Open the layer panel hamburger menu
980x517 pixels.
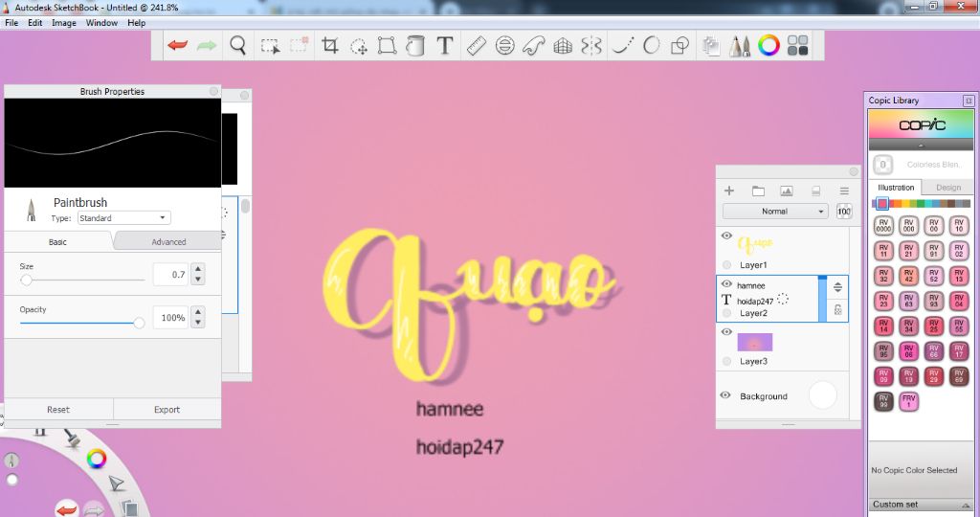[x=844, y=191]
